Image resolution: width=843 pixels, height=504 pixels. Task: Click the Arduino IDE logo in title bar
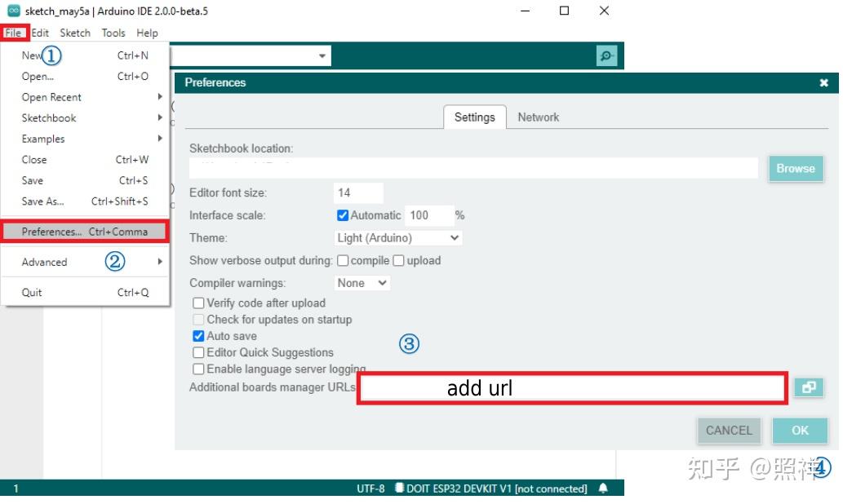[13, 11]
